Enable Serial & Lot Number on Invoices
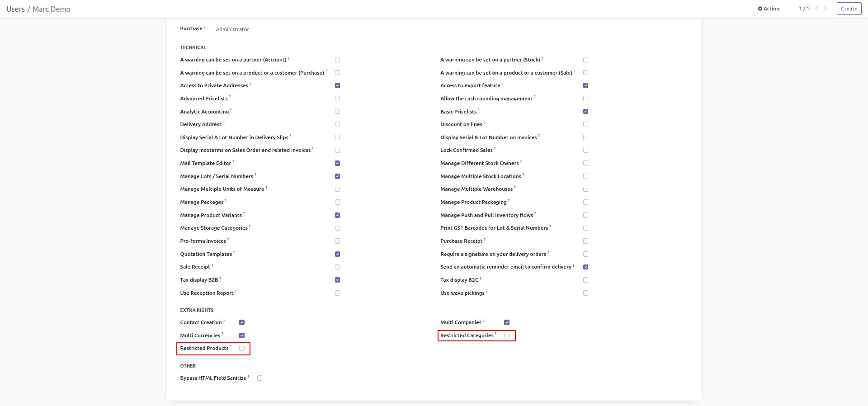Screen dimensions: 868x406 coord(585,137)
